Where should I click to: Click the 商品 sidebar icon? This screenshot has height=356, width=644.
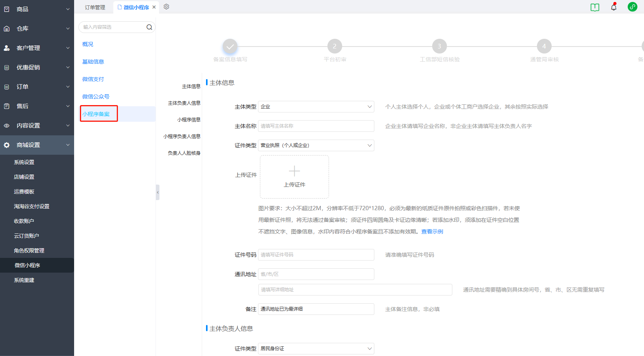click(x=7, y=9)
